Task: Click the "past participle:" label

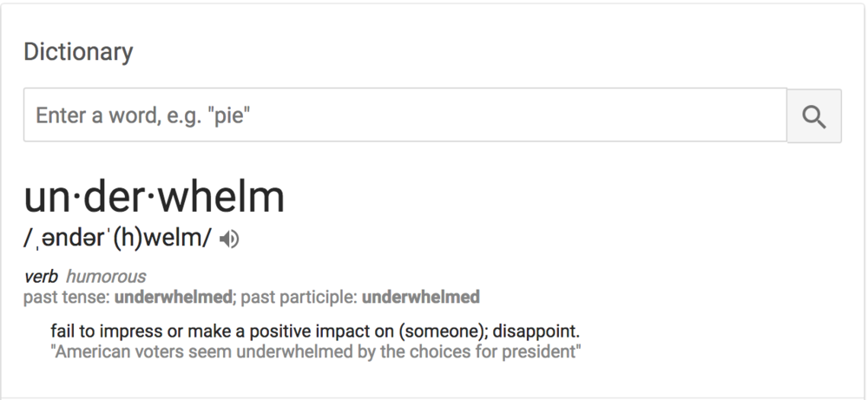Action: click(x=299, y=298)
